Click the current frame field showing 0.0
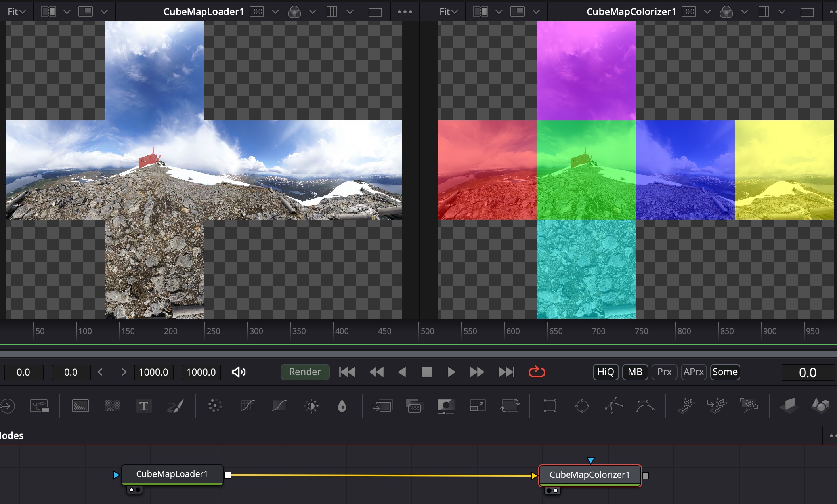 pyautogui.click(x=808, y=372)
